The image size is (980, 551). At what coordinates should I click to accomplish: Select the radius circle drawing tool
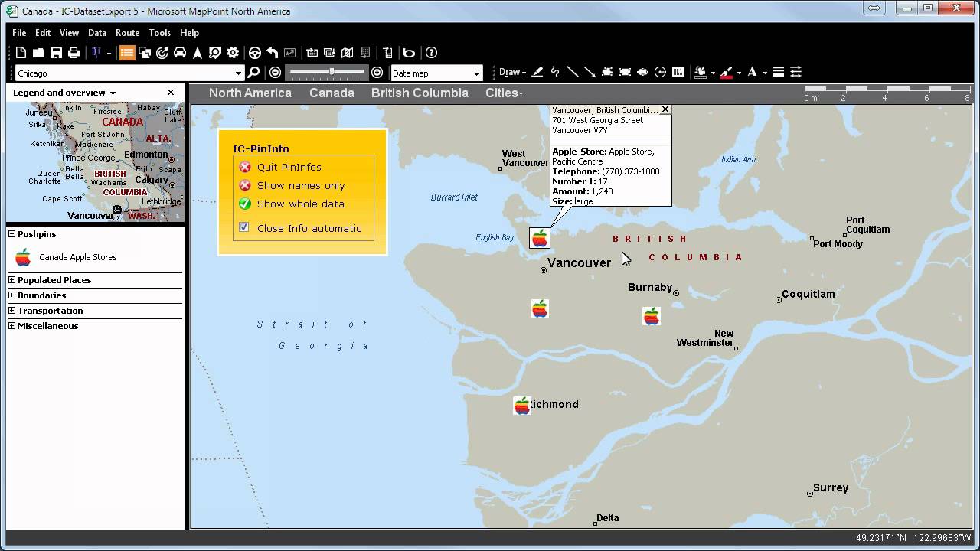pyautogui.click(x=661, y=72)
